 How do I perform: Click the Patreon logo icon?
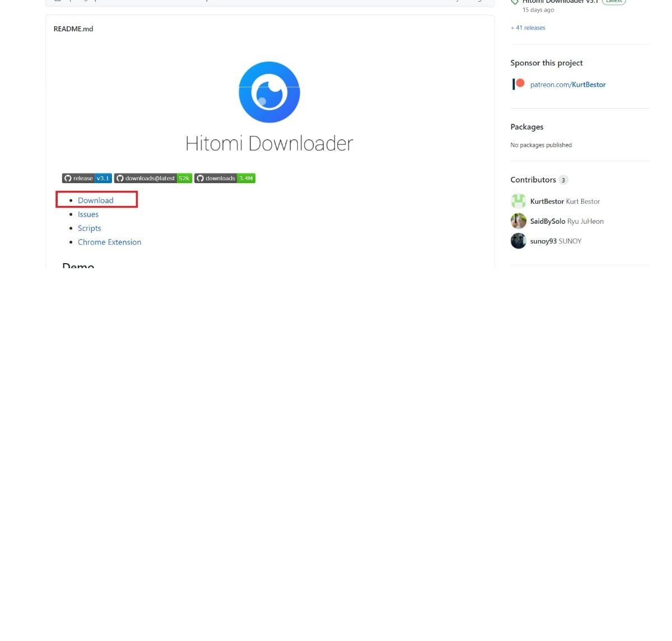[x=518, y=84]
